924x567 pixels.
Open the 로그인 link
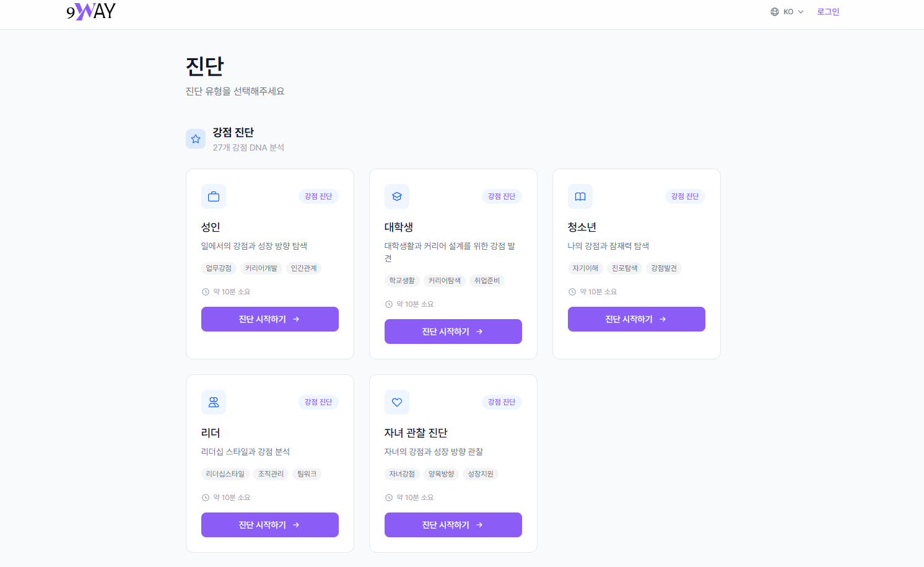(828, 11)
